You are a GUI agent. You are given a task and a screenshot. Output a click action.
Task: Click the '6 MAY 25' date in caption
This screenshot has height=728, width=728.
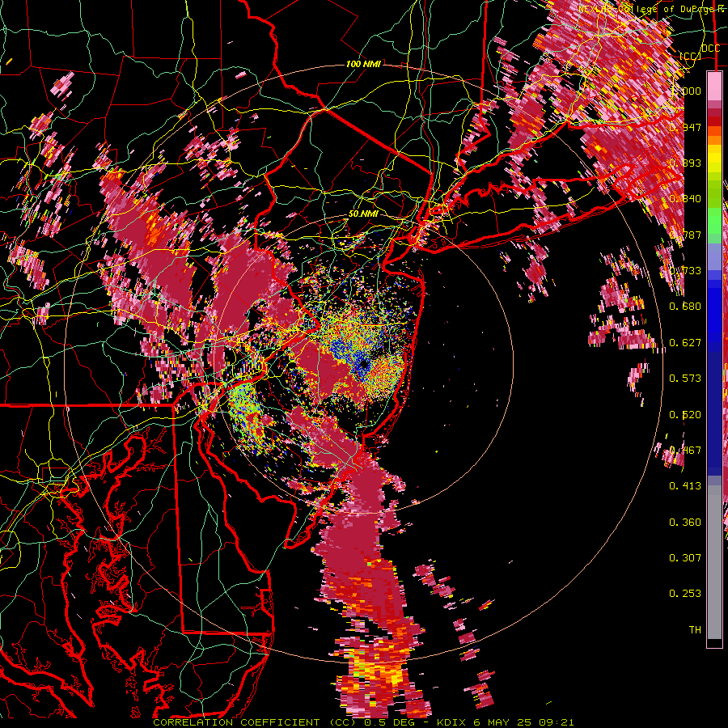pos(503,722)
